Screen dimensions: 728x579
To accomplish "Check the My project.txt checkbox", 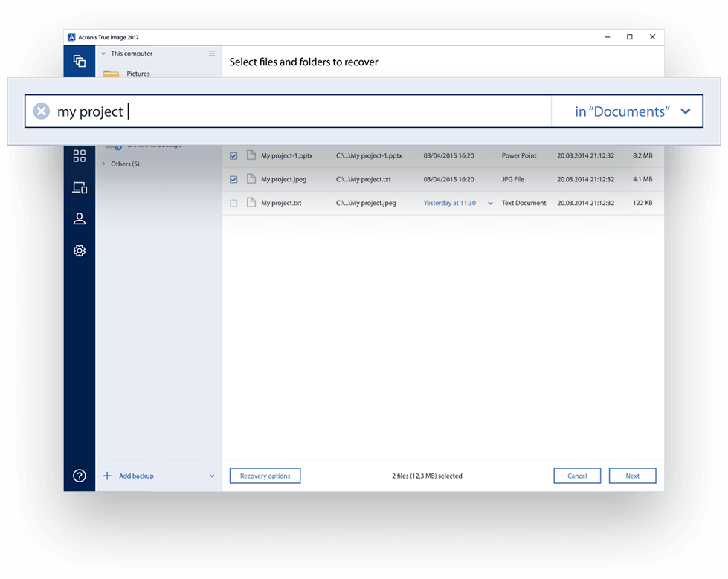I will (233, 203).
